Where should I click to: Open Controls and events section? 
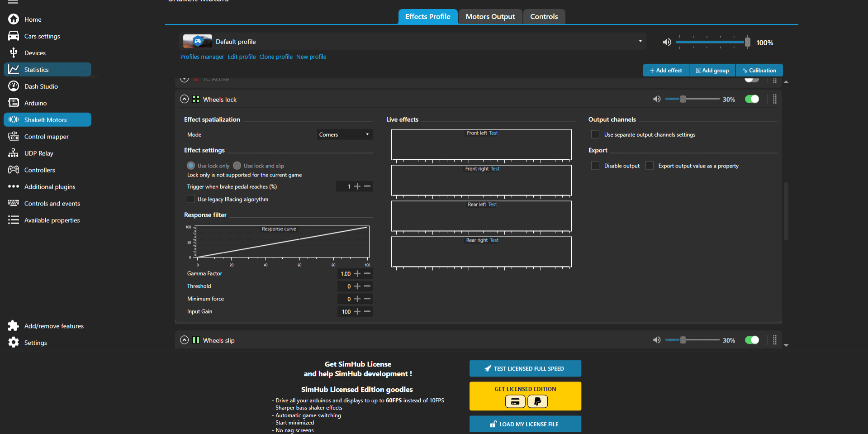52,203
